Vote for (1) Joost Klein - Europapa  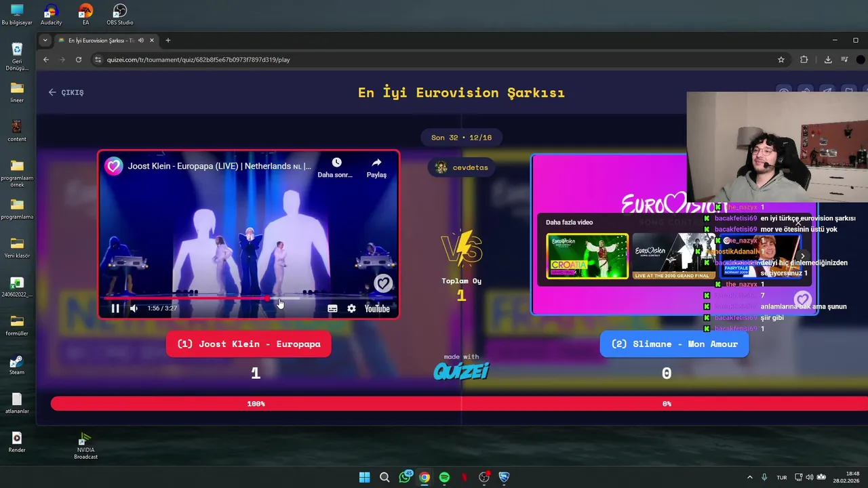[248, 344]
